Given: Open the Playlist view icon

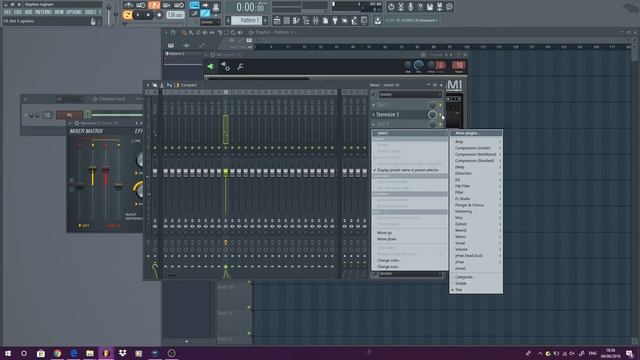Looking at the screenshot, I should point(277,20).
